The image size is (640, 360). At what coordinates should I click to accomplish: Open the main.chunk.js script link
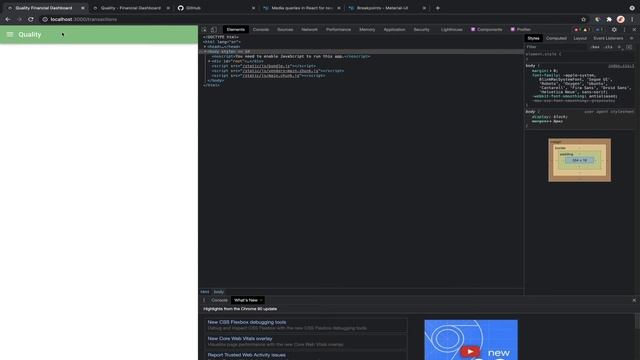271,76
